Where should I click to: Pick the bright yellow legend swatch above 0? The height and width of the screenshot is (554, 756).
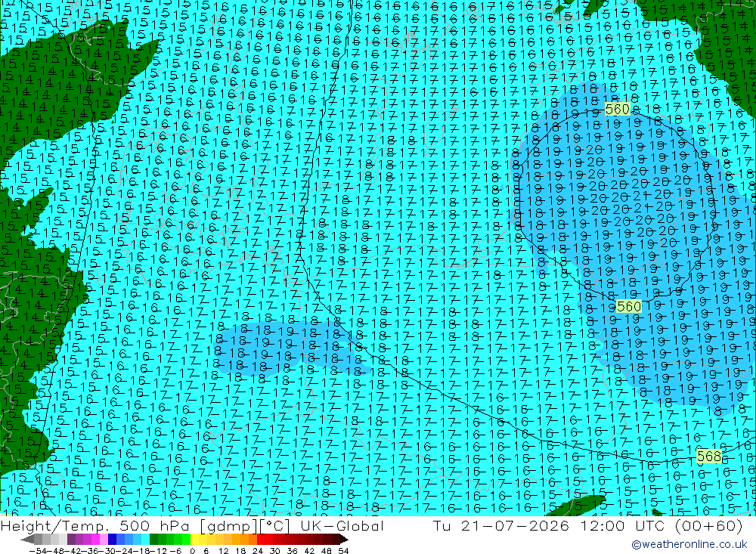(x=194, y=540)
